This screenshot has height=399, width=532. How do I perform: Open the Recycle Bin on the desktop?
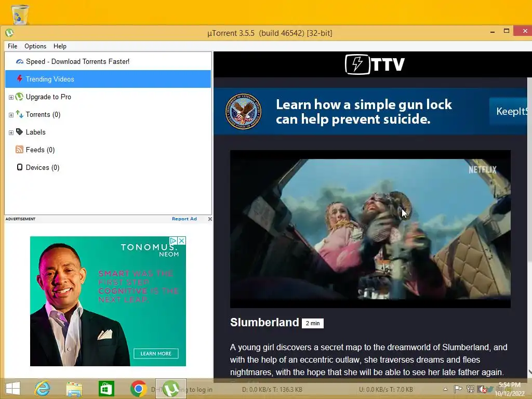tap(20, 14)
